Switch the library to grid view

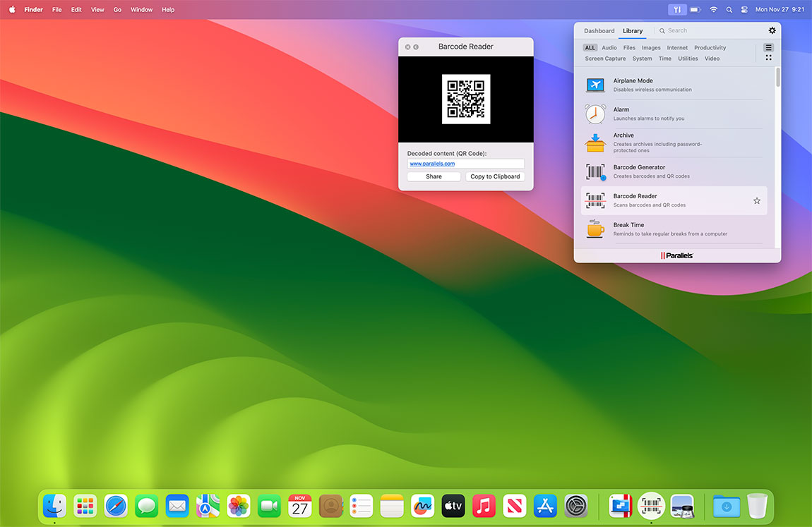click(x=768, y=57)
